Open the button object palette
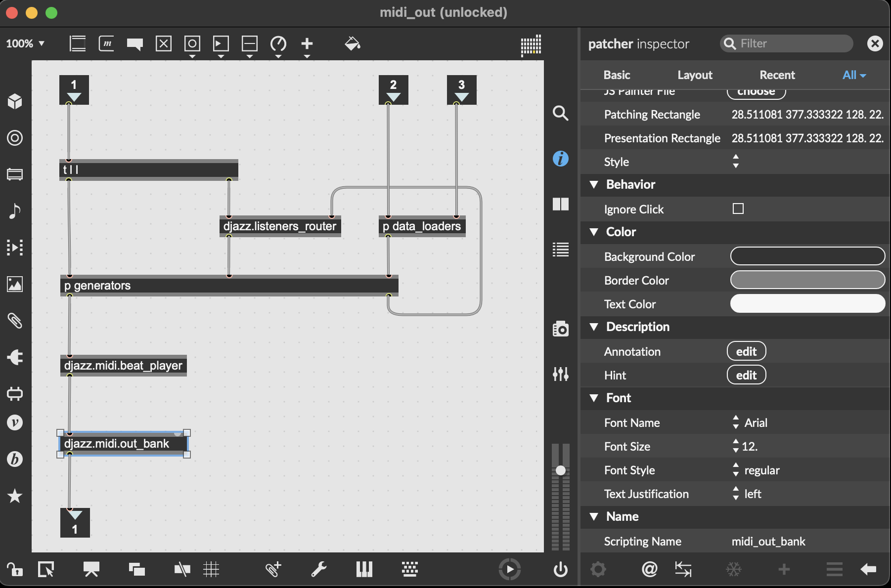 [x=192, y=45]
